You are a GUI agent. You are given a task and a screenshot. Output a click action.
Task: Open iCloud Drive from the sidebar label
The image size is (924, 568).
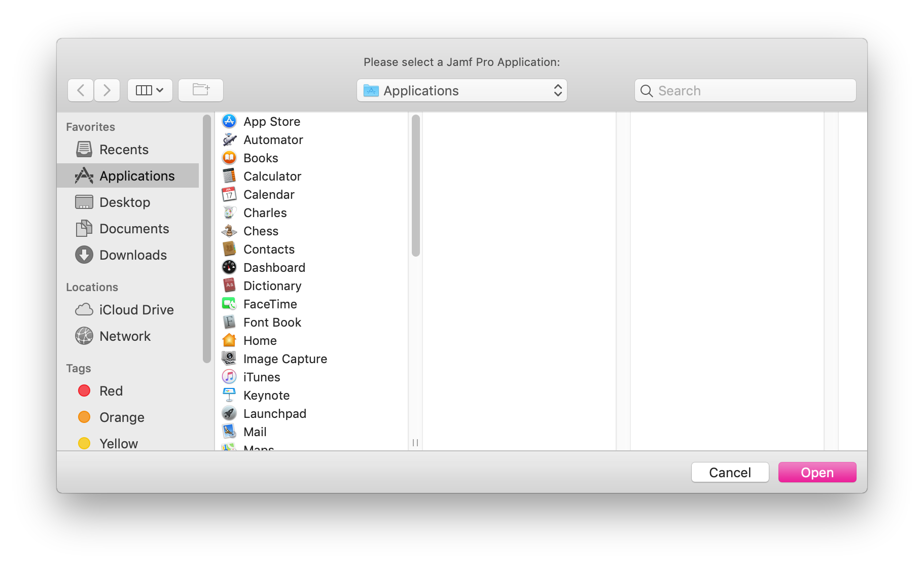click(136, 309)
